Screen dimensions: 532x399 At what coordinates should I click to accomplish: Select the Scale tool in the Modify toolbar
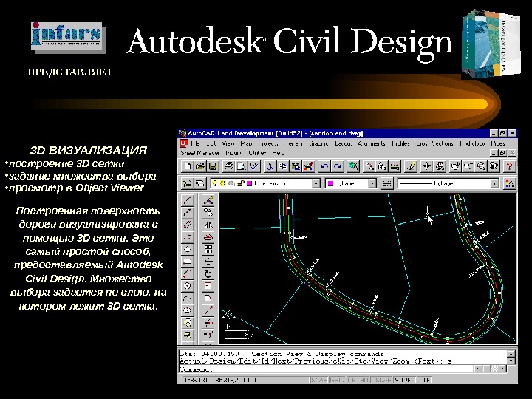pyautogui.click(x=208, y=286)
